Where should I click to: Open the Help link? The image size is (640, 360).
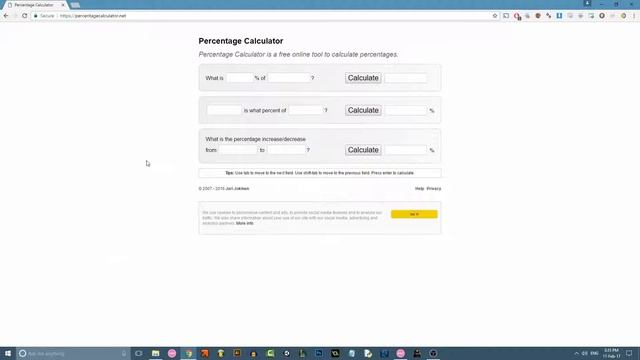tap(419, 189)
